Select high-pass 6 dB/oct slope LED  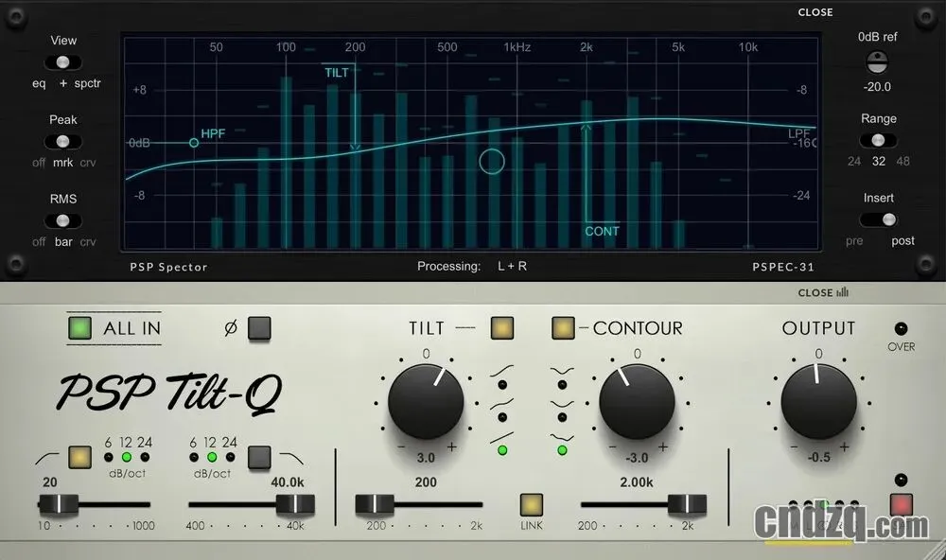pyautogui.click(x=109, y=458)
